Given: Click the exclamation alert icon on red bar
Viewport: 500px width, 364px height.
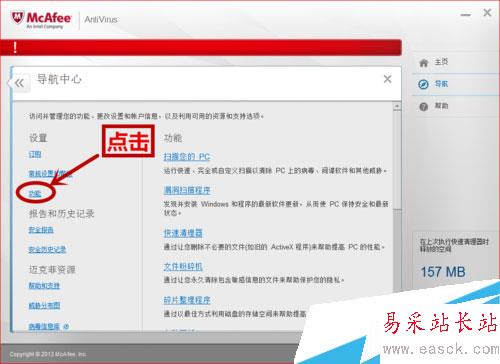Looking at the screenshot, I should pos(15,48).
